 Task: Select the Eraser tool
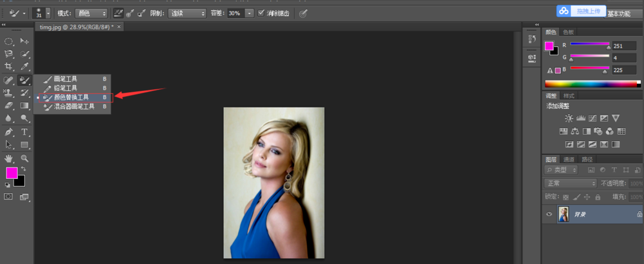tap(8, 105)
